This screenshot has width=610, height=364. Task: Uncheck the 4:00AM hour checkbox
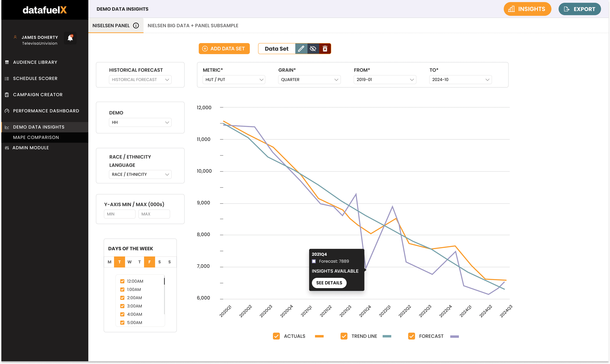tap(122, 315)
